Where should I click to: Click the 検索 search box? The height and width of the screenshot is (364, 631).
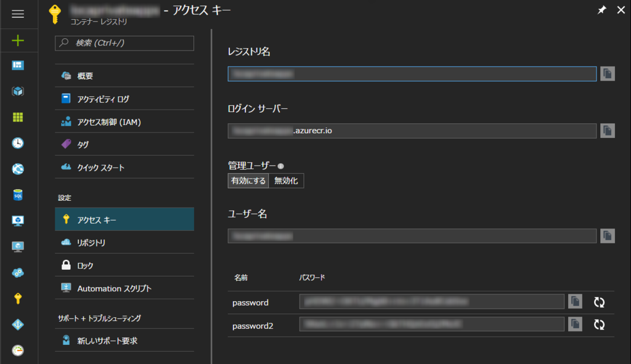(124, 43)
